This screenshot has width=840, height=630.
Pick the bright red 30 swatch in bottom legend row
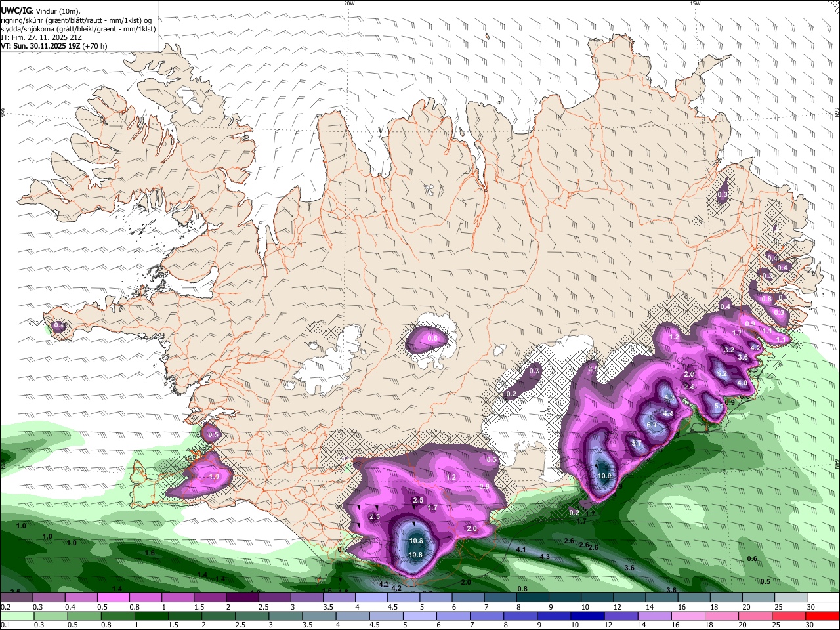pyautogui.click(x=823, y=616)
